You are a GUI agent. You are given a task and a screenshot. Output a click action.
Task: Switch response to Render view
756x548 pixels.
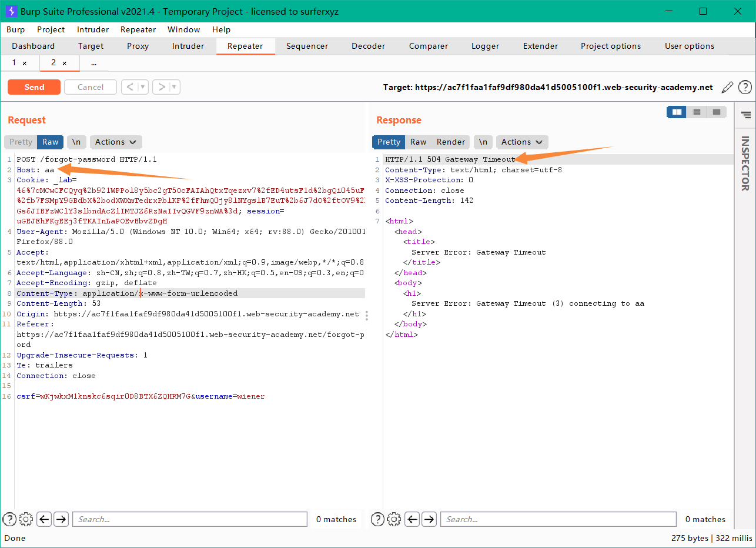[x=451, y=142]
